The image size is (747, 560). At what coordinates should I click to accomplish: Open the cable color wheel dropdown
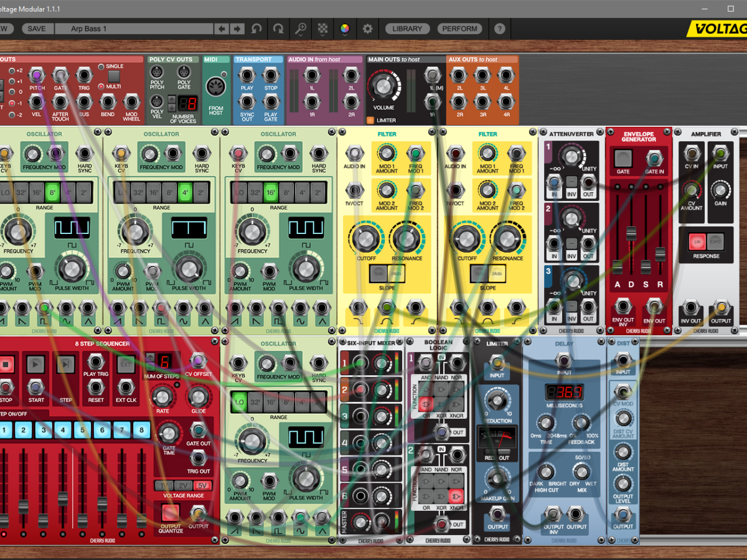344,29
